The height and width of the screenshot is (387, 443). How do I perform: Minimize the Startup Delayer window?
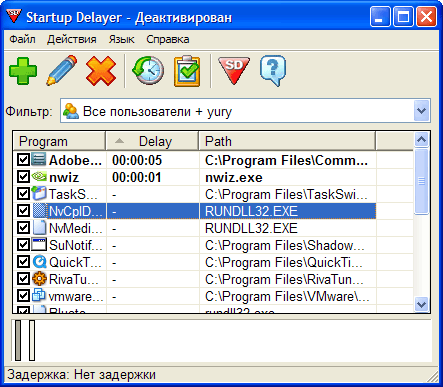click(380, 17)
